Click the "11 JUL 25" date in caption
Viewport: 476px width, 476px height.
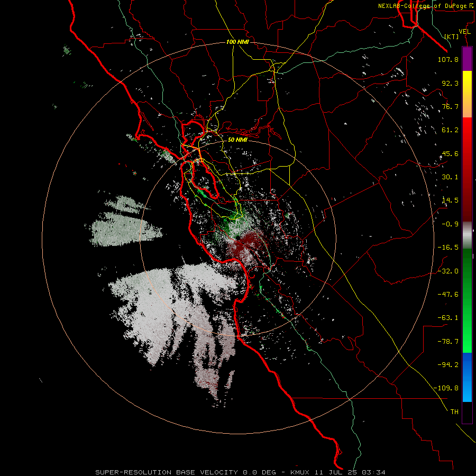tap(337, 472)
